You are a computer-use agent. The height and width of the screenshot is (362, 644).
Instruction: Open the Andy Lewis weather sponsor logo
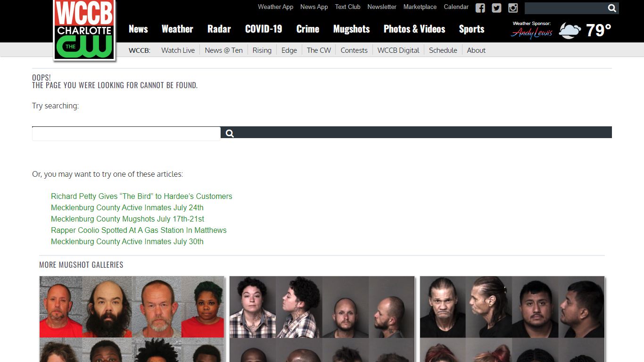coord(532,32)
